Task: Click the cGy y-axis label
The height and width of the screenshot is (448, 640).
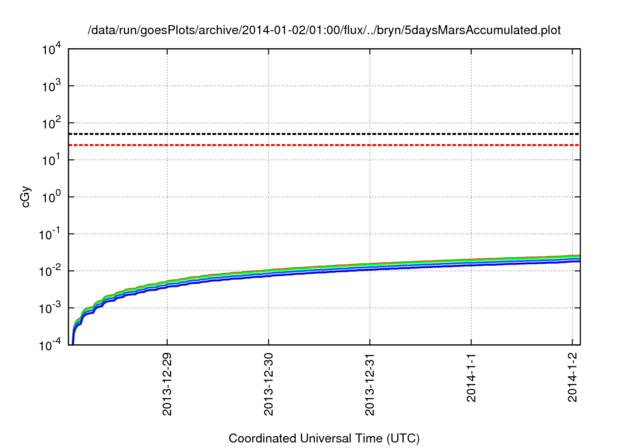Action: 25,197
